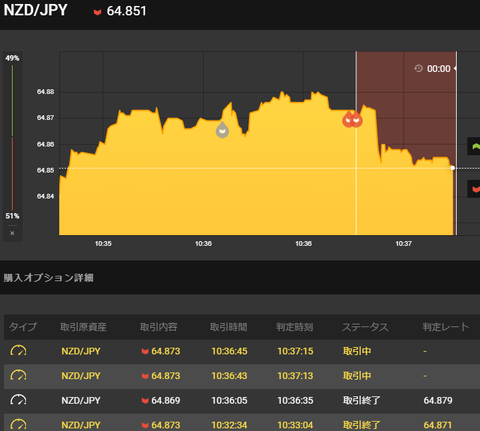Click the 51% sentiment value
The image size is (480, 431).
(x=12, y=216)
